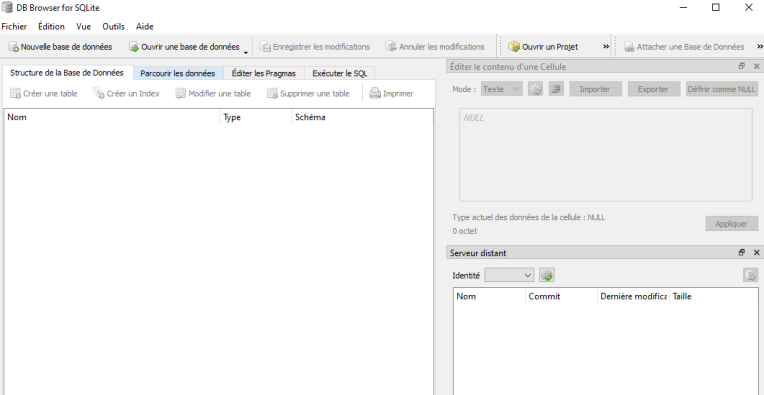Click the upload icon in the Serveur distant panel
Screen dimensions: 764x395
point(750,275)
